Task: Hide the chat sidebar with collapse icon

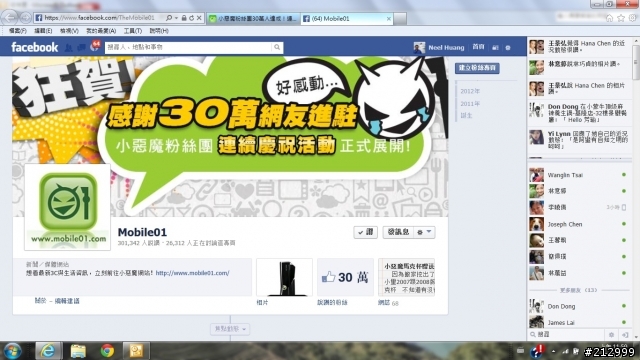Action: [x=625, y=335]
